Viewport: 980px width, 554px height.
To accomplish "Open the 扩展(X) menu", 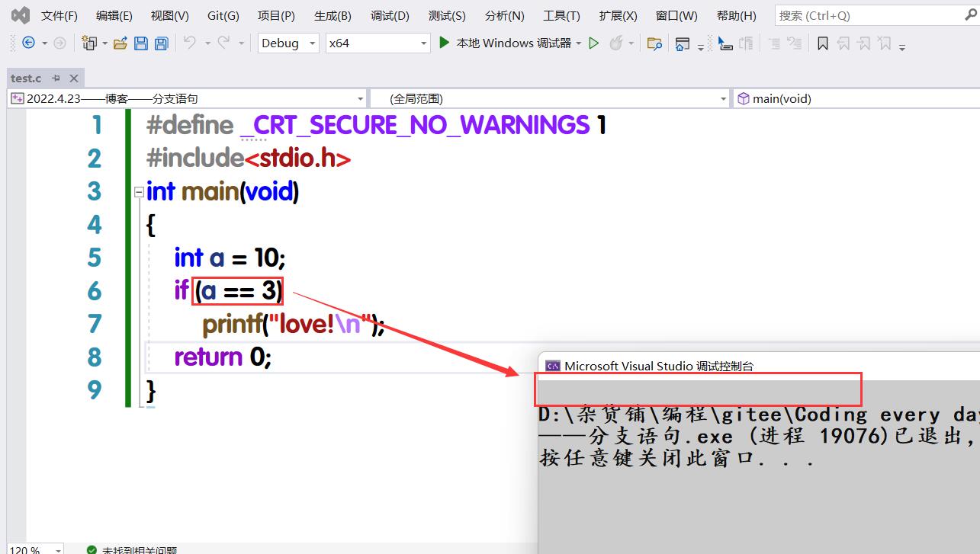I will pos(618,15).
